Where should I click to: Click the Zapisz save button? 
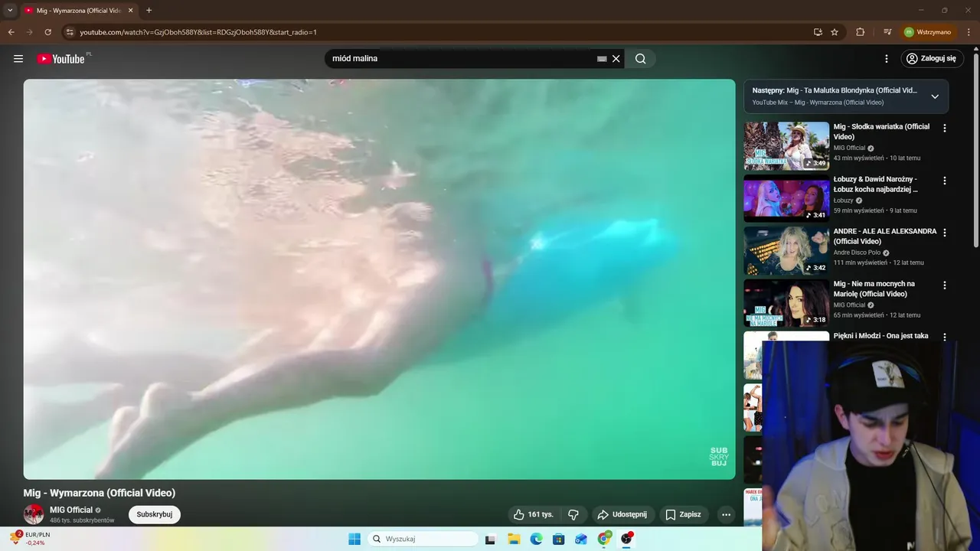(x=683, y=514)
